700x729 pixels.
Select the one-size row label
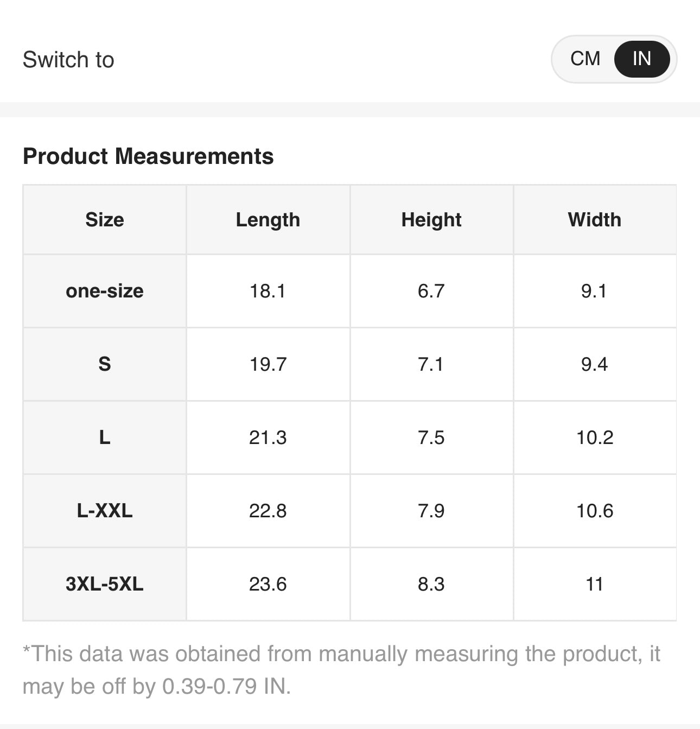[x=105, y=291]
